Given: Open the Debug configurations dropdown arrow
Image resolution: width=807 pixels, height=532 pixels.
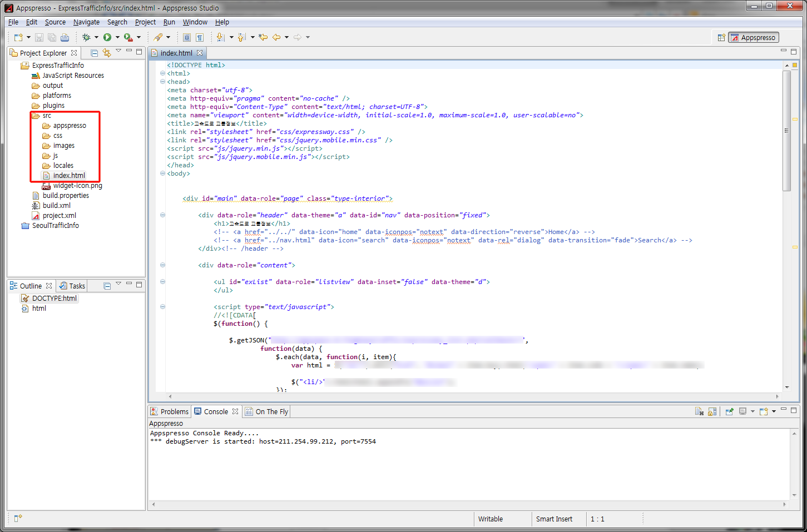Looking at the screenshot, I should coord(96,37).
